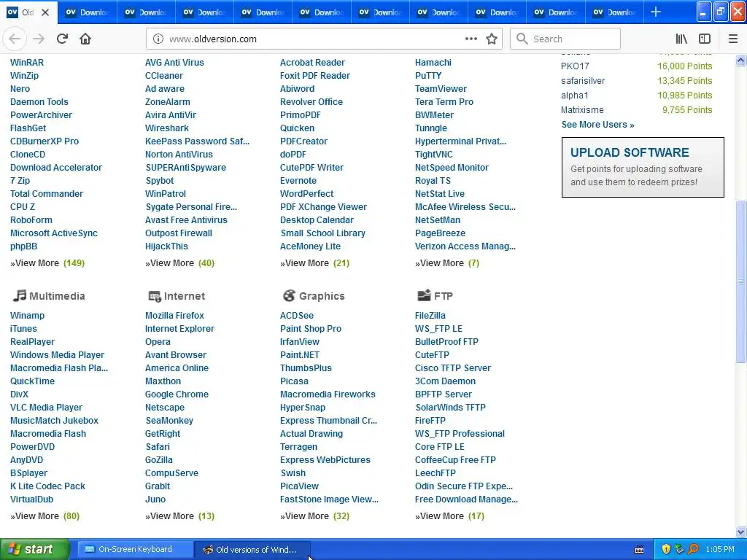The width and height of the screenshot is (747, 560).
Task: Open the PuTTY link
Action: click(x=427, y=76)
